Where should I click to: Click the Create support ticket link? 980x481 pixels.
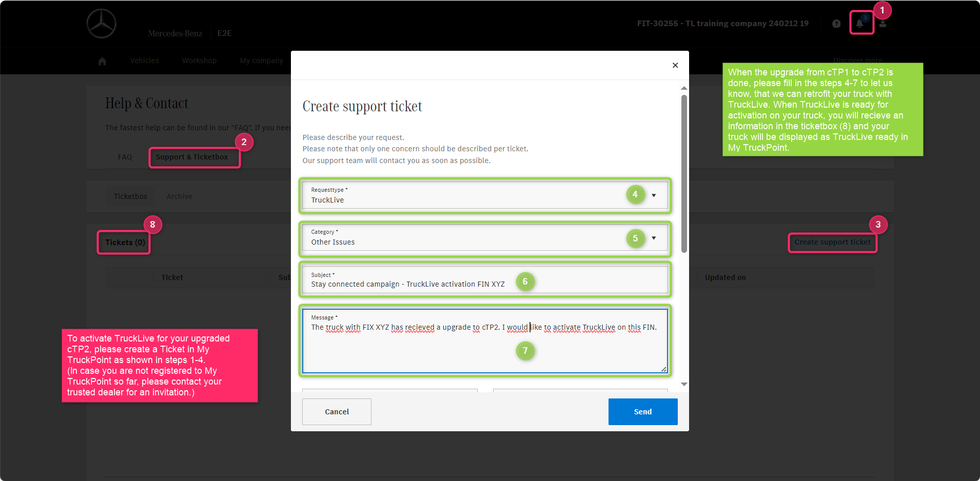[832, 242]
